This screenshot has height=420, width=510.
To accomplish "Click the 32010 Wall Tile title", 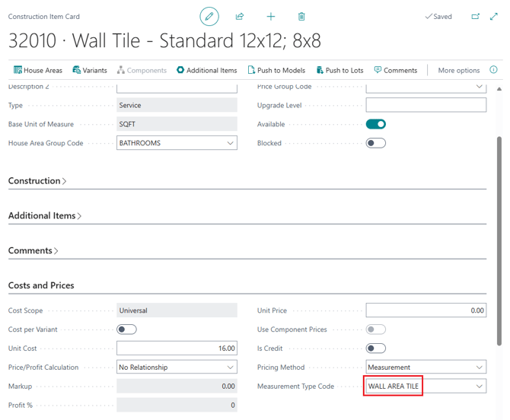I will point(164,40).
